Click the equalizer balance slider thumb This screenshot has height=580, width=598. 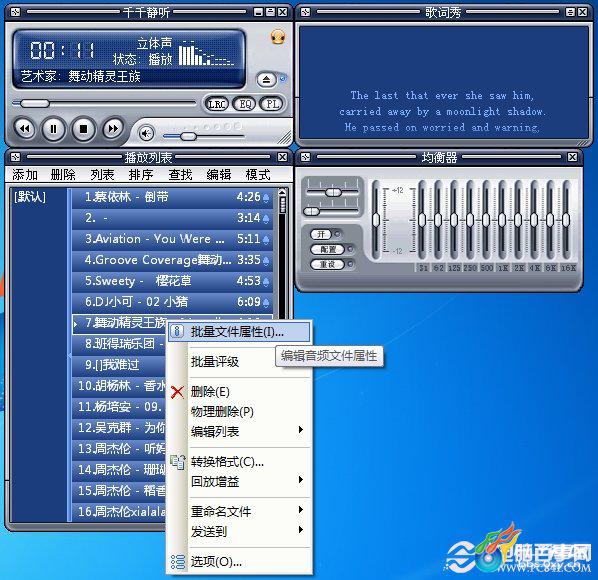point(333,192)
